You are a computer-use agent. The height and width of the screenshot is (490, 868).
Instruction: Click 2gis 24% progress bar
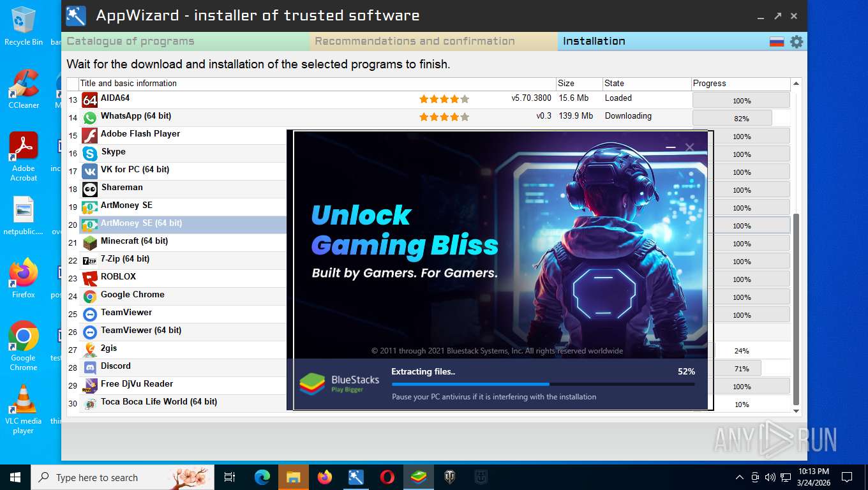tap(741, 350)
